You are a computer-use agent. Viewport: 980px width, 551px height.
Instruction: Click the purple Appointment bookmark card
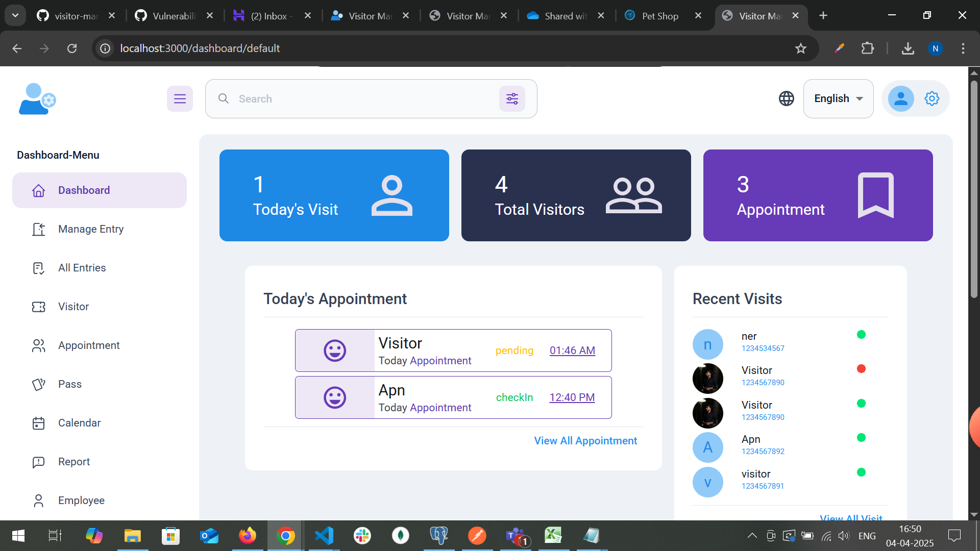818,195
